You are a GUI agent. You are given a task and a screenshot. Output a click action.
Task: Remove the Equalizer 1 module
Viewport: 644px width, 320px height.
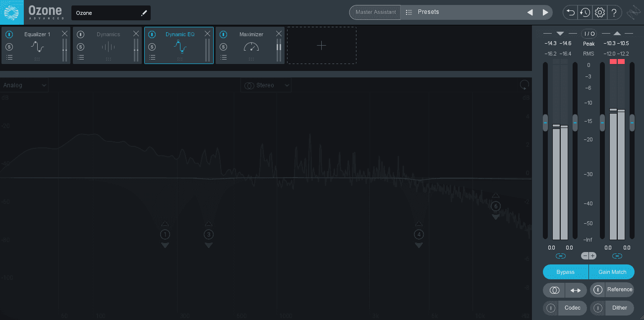pos(64,34)
